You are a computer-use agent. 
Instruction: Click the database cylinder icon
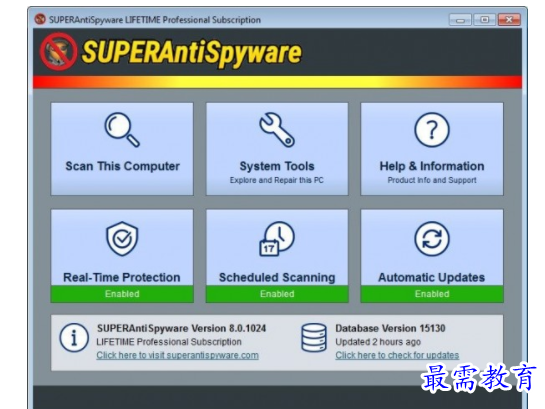click(x=314, y=337)
